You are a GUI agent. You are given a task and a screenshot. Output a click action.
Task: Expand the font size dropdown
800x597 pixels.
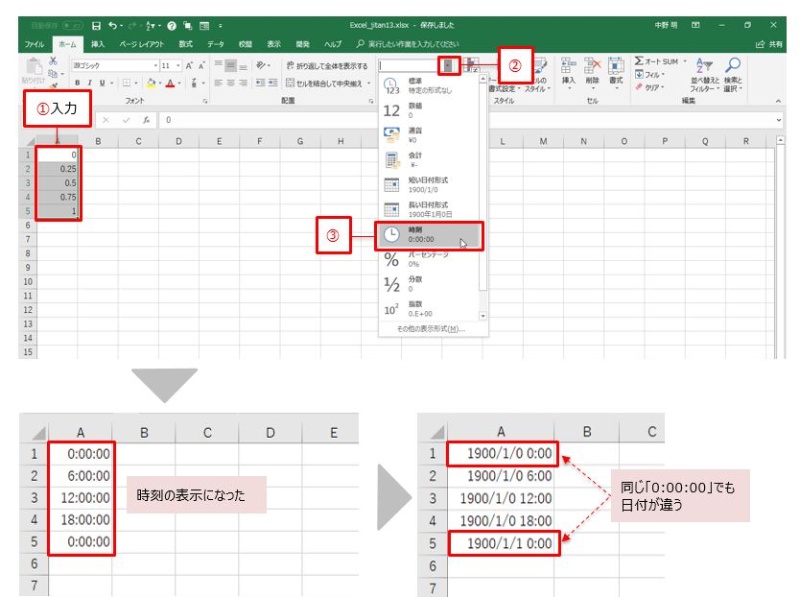(173, 65)
